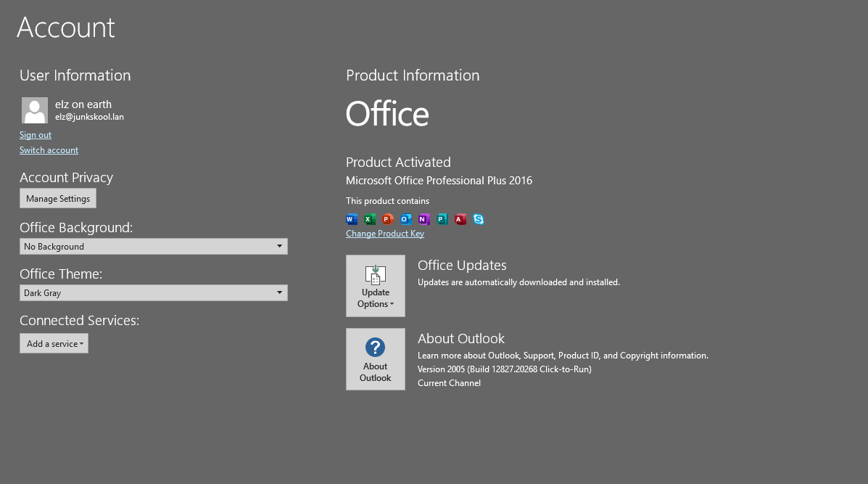Sign out of the account
Image resolution: width=868 pixels, height=484 pixels.
pyautogui.click(x=36, y=134)
